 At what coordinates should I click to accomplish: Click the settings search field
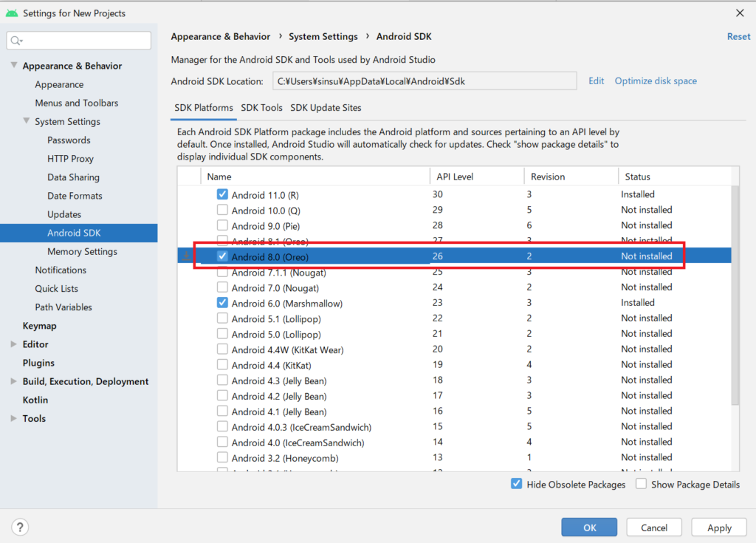coord(78,41)
